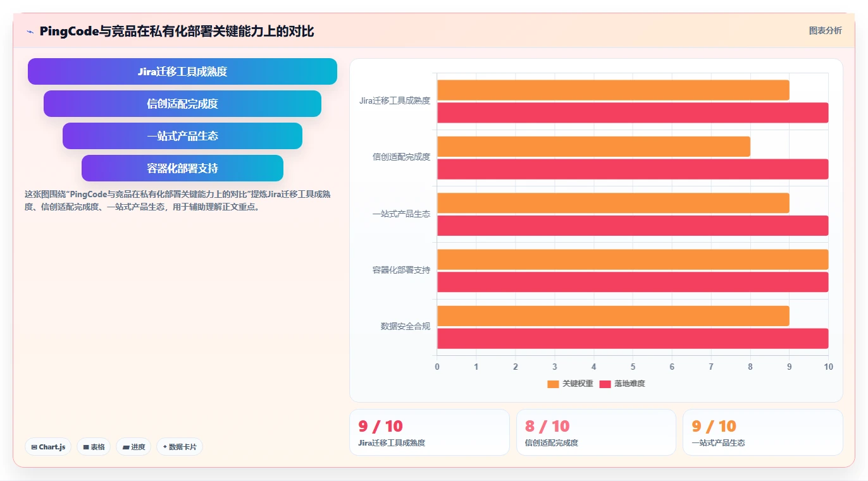Click the 数据卡片 tag chip
Screen dimensions: 868x481
179,447
